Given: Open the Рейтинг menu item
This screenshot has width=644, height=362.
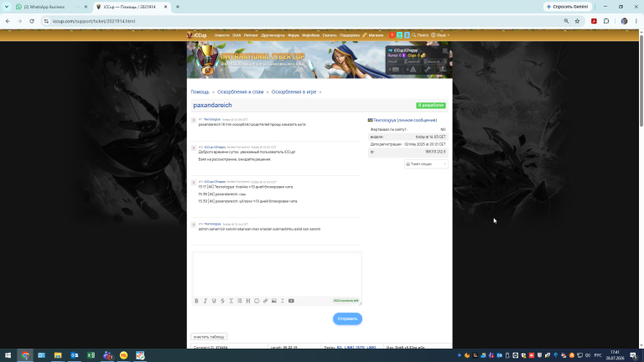Looking at the screenshot, I should (x=251, y=35).
